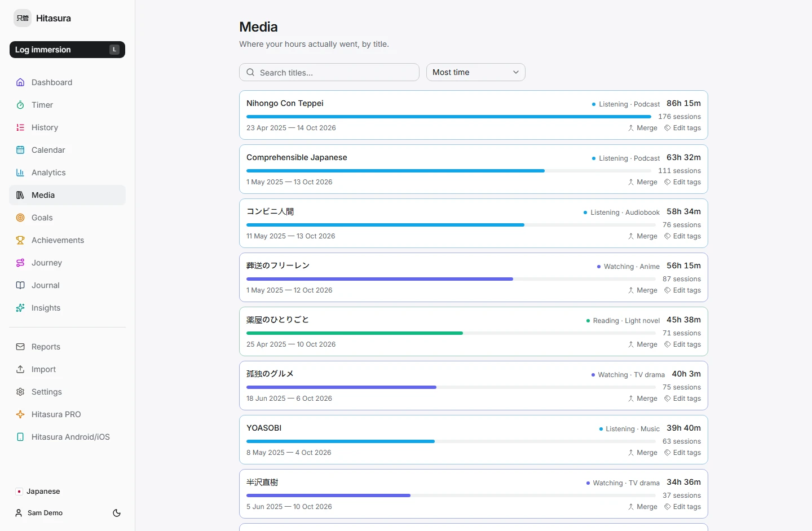Open the Goals target icon

(20, 218)
